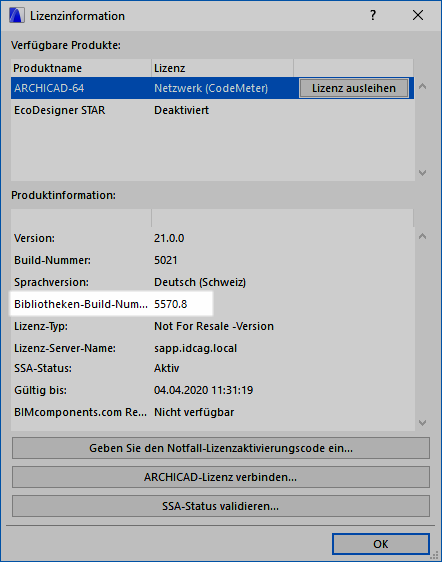
Task: Click the Lizenz-Typ label
Action: tap(41, 327)
